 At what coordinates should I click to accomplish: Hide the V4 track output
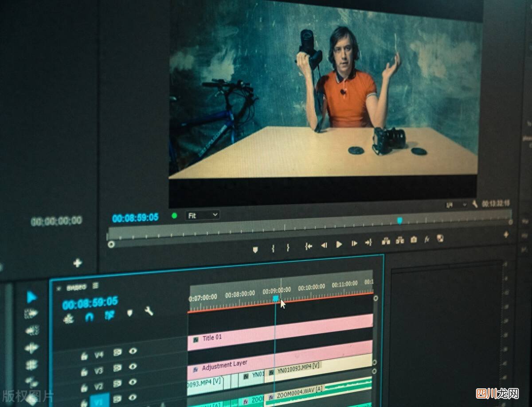(x=133, y=351)
